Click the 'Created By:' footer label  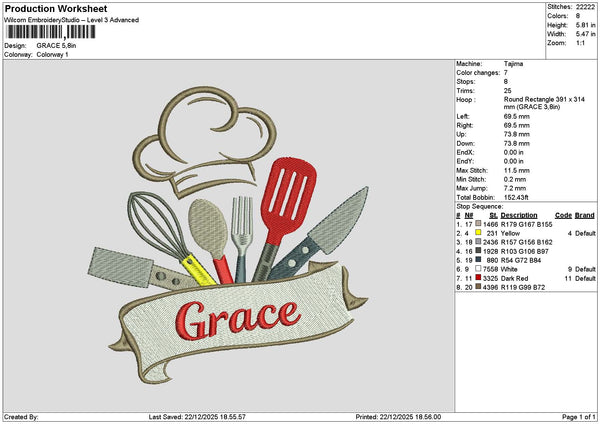coord(21,417)
